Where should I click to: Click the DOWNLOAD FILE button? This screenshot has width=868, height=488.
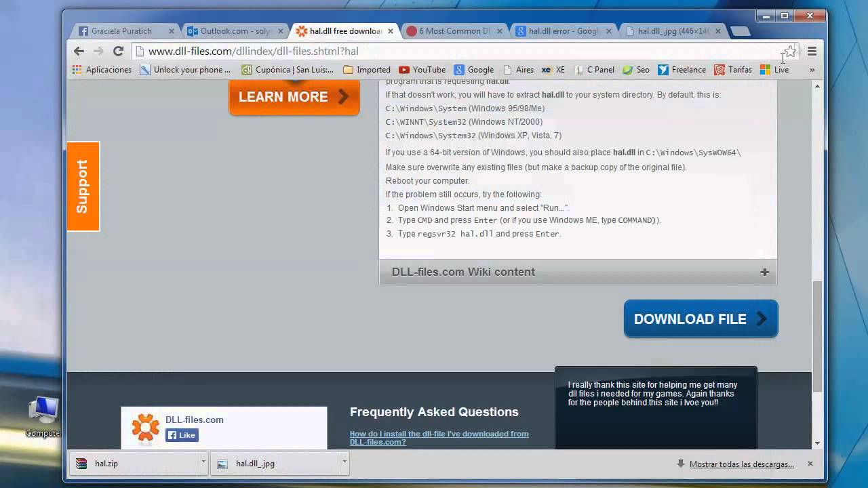click(x=701, y=319)
